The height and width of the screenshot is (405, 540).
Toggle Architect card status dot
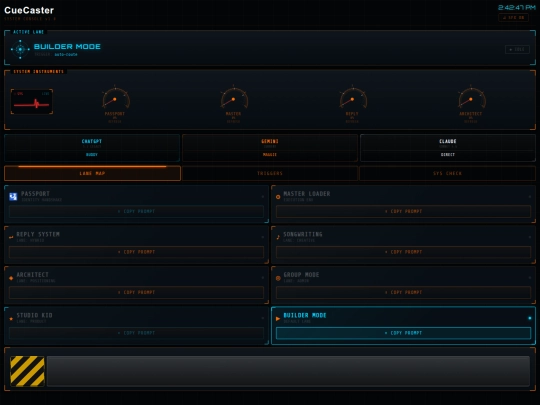[263, 278]
